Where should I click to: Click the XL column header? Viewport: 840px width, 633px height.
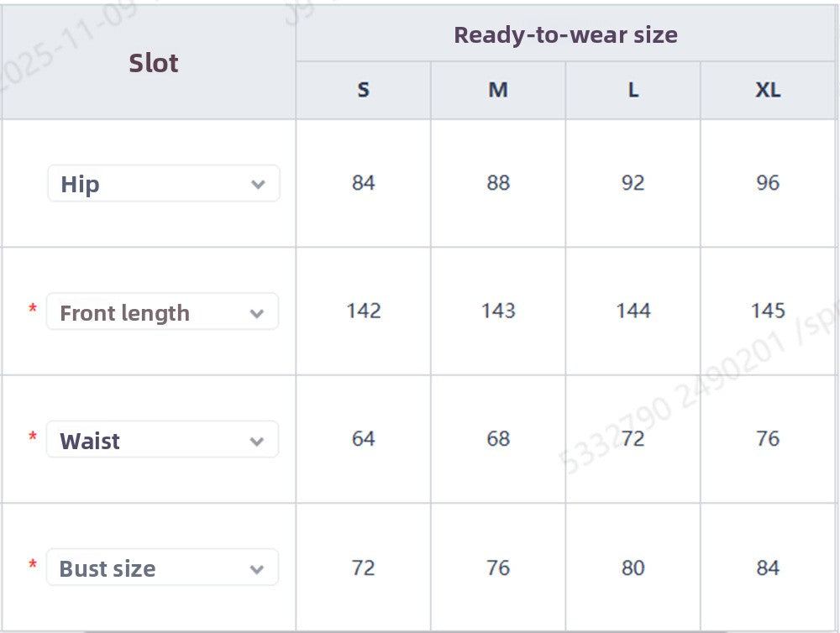click(768, 90)
